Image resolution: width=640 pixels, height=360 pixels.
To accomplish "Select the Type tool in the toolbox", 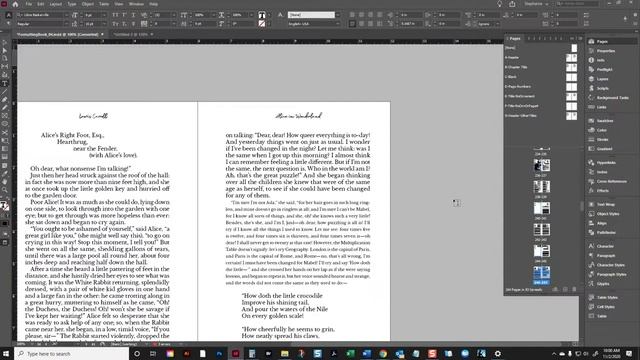I will click(4, 83).
